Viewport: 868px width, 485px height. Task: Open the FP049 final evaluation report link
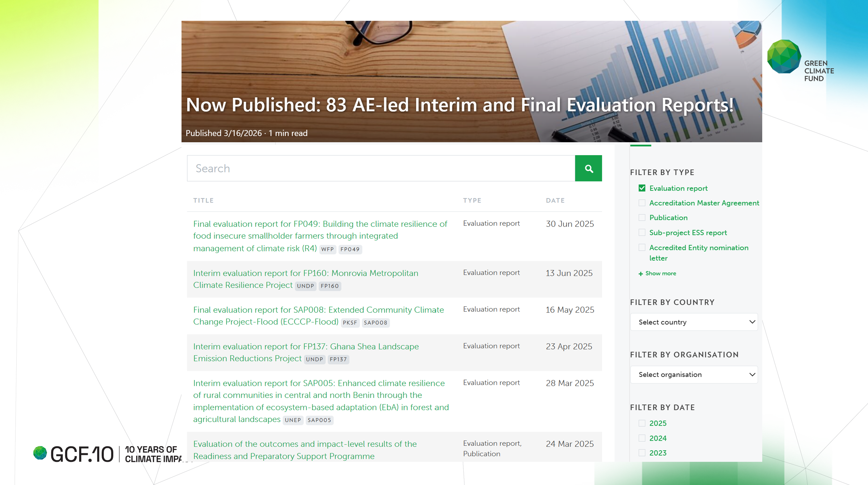[320, 224]
